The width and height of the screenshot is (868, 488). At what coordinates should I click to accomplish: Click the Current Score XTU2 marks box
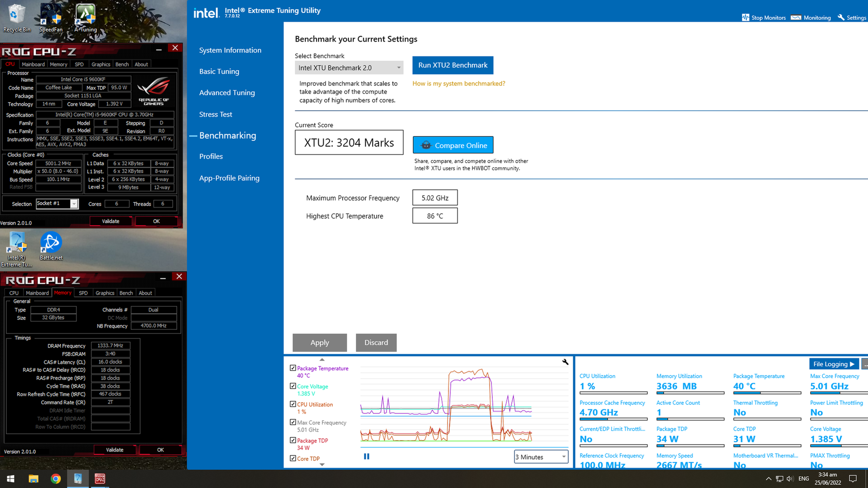tap(349, 143)
